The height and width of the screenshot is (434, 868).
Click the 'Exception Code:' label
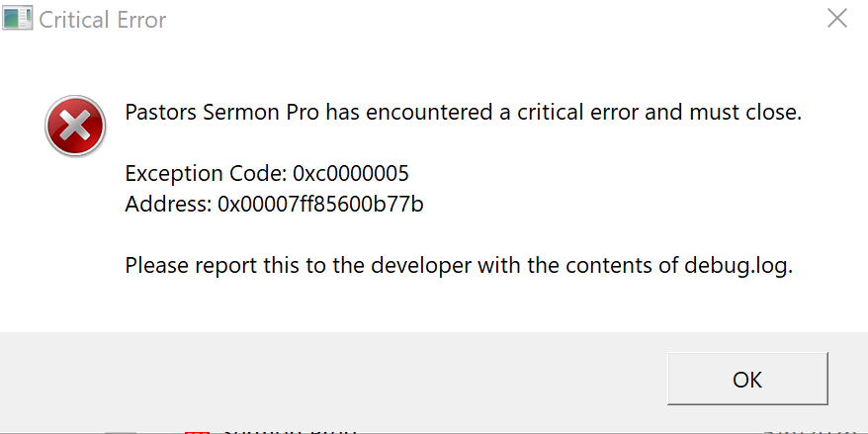click(x=206, y=174)
